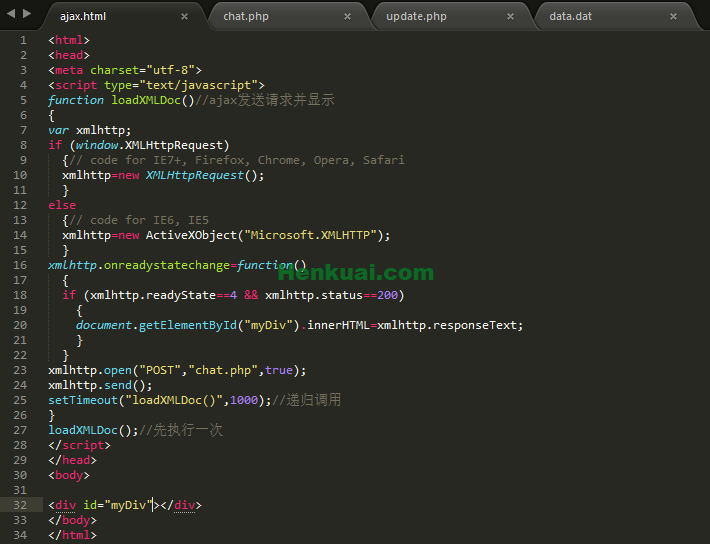
Task: Click the "POST" string on line 23
Action: (160, 370)
